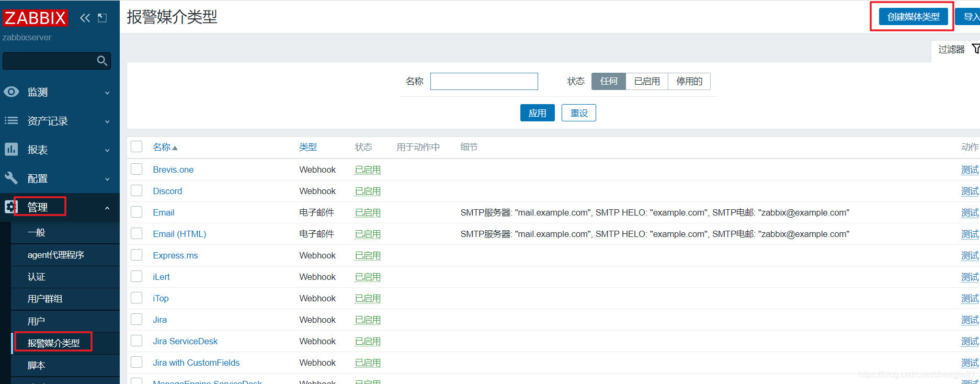Image resolution: width=980 pixels, height=384 pixels.
Task: Click the ZABBIX logo
Action: tap(35, 18)
